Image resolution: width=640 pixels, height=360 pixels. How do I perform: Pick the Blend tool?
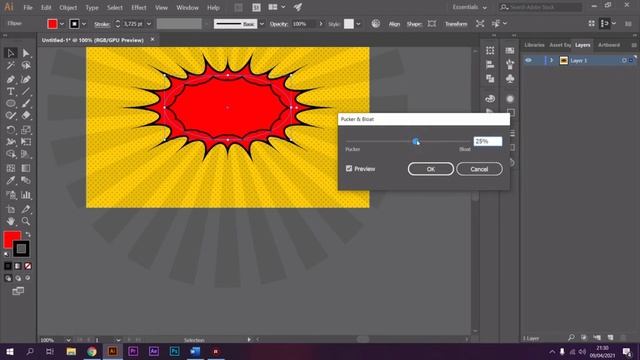(x=26, y=180)
